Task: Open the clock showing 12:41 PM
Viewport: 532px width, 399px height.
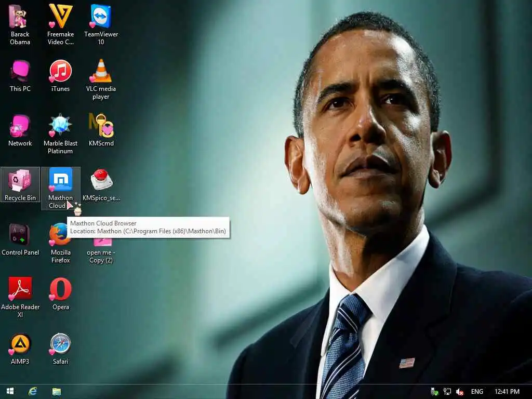Action: (507, 392)
